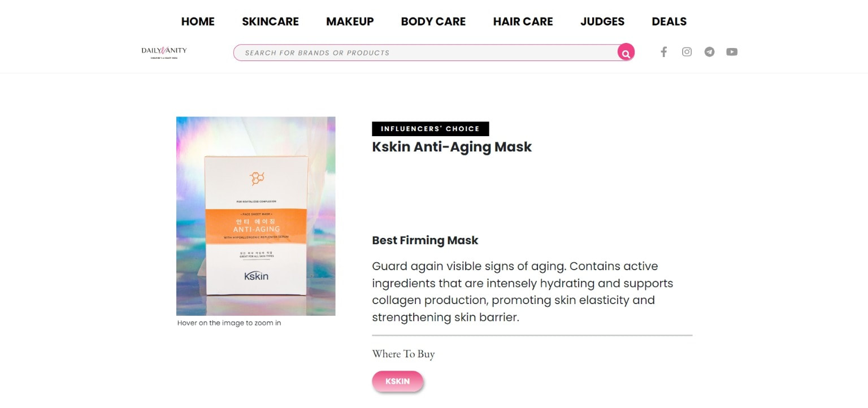Open the Facebook social icon
Viewport: 868px width, 408px height.
[x=664, y=52]
